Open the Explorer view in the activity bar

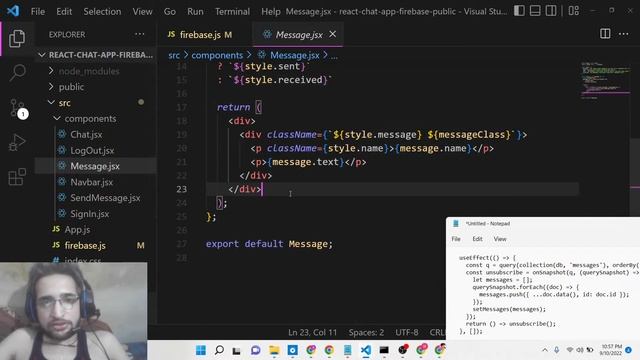[17, 38]
